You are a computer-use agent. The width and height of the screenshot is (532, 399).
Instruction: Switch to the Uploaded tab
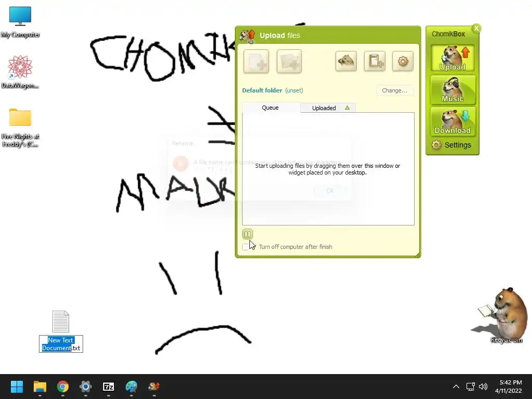click(x=328, y=108)
